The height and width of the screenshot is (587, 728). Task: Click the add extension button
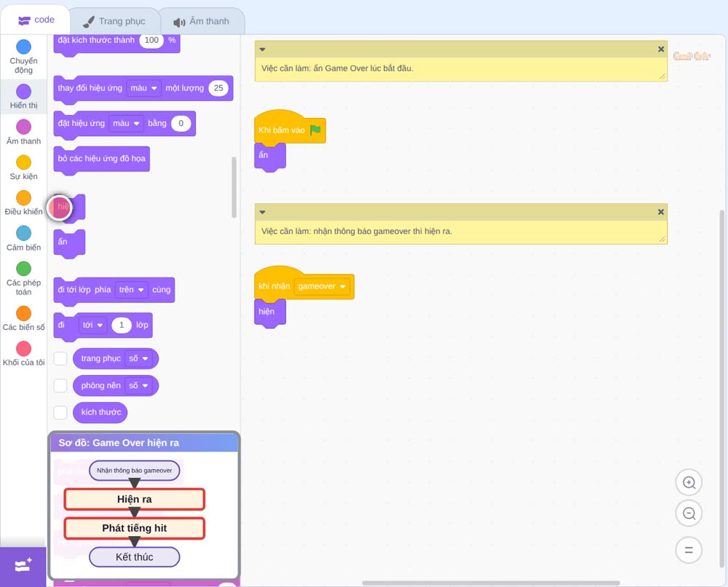(x=23, y=566)
